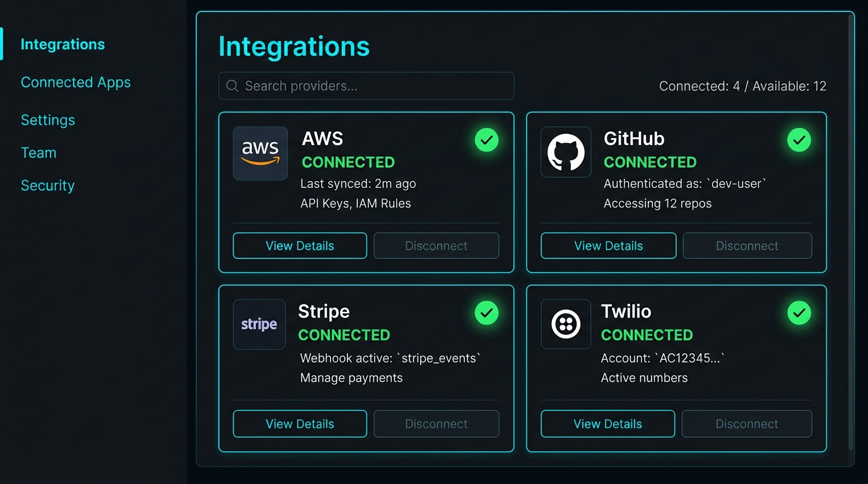
Task: Click CONNECTED status on Stripe card
Action: click(344, 335)
